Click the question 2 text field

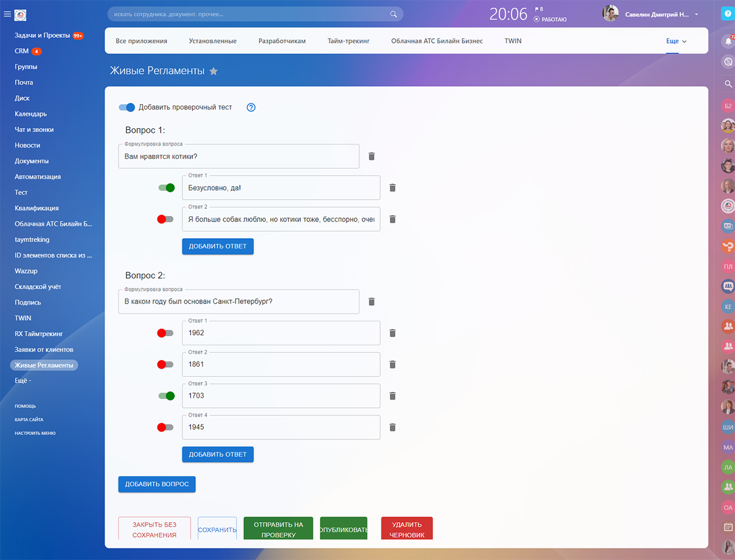click(x=238, y=302)
